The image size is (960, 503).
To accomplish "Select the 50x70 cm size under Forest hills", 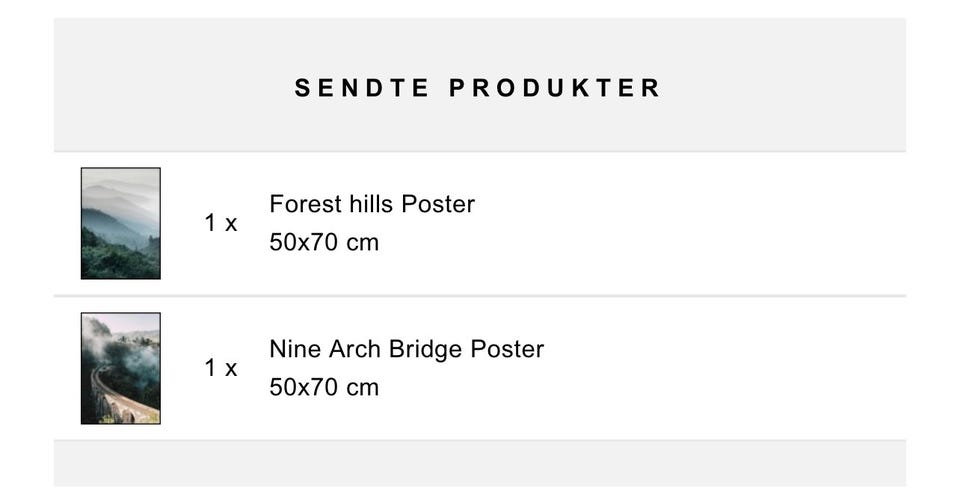I will [324, 243].
